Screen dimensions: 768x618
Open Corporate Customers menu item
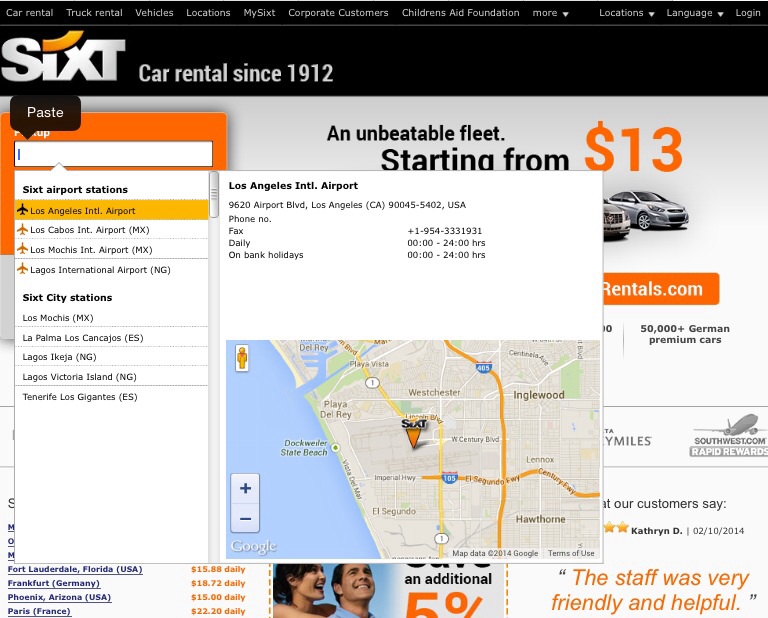[x=338, y=13]
